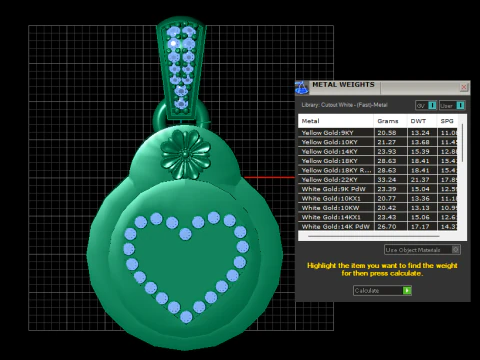Click the 26.70 grams value
The image size is (480, 360).
click(x=387, y=226)
